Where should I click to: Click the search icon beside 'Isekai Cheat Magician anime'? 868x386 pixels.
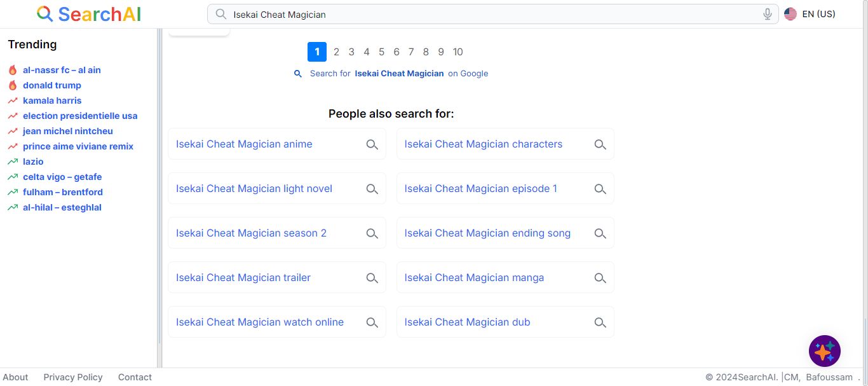coord(372,144)
